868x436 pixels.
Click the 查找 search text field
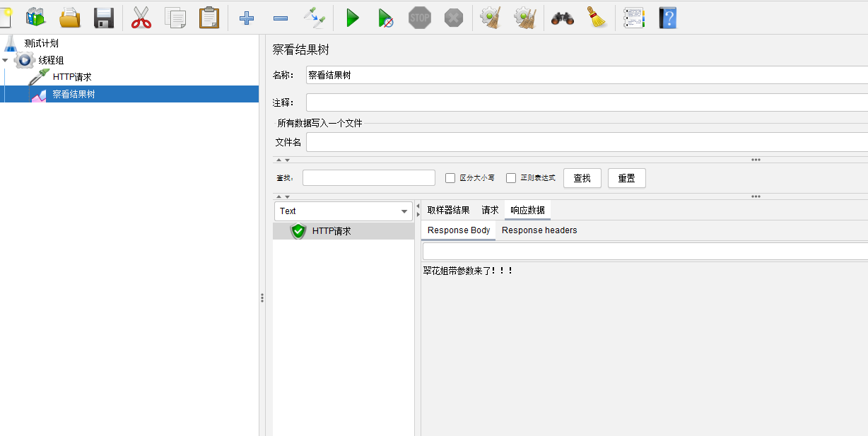click(369, 178)
